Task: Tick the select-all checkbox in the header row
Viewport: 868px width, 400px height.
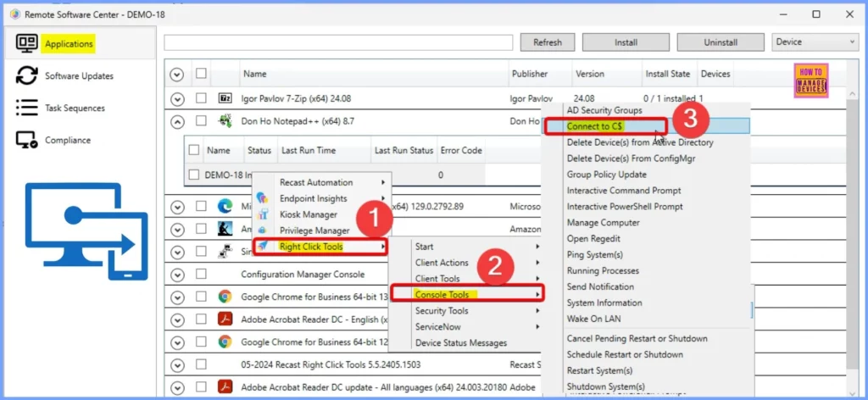Action: pos(201,73)
